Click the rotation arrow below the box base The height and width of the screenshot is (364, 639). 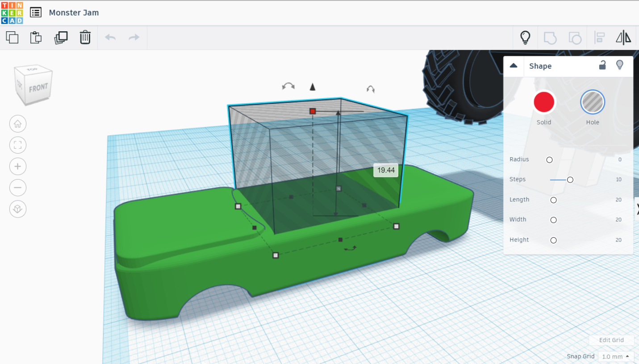point(351,248)
